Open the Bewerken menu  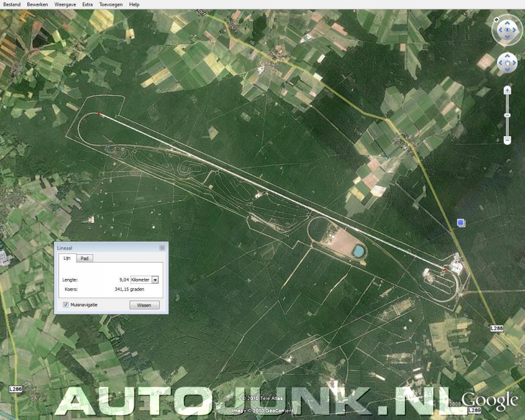click(37, 4)
